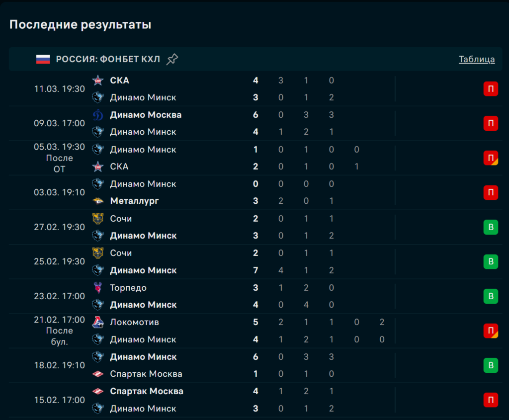This screenshot has height=420, width=509.
Task: Click the Последние результаты heading
Action: click(x=80, y=24)
